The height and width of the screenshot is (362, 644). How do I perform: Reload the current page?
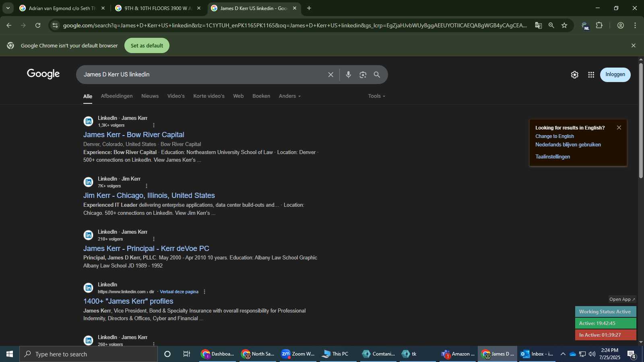pyautogui.click(x=38, y=25)
